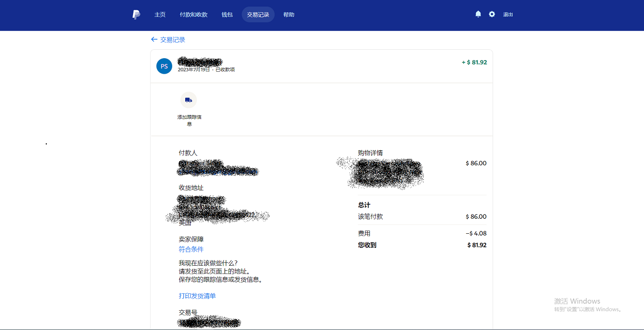Click the truck icon to add tracking
Image resolution: width=644 pixels, height=330 pixels.
click(x=188, y=100)
